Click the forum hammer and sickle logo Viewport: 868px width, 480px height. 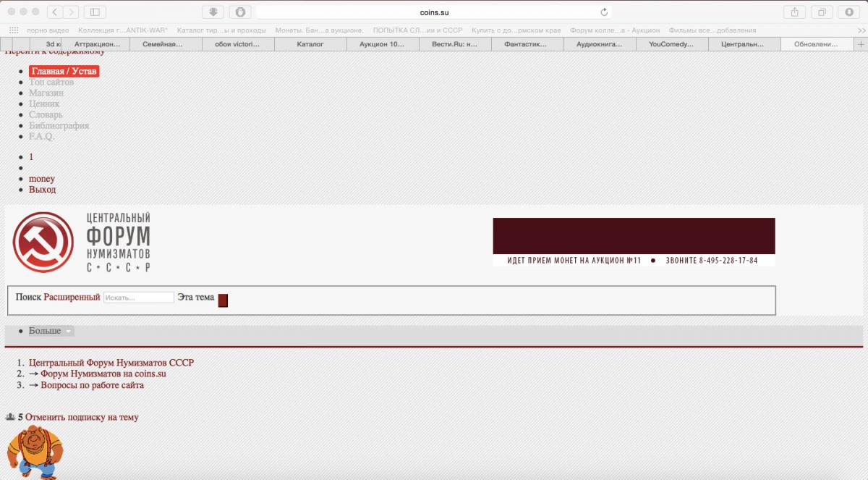pos(43,243)
